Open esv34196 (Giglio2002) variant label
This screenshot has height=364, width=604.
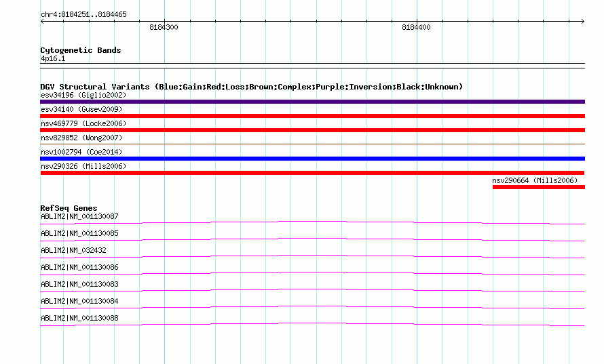click(x=83, y=95)
